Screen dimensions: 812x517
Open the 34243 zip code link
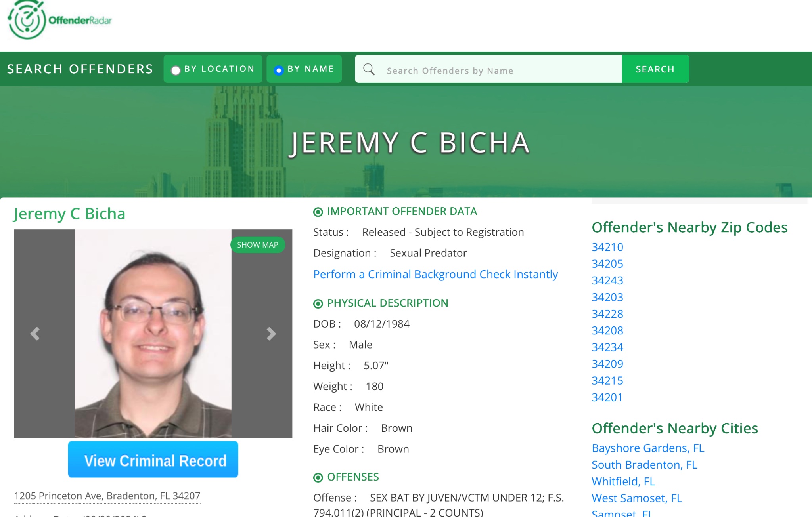(x=607, y=280)
